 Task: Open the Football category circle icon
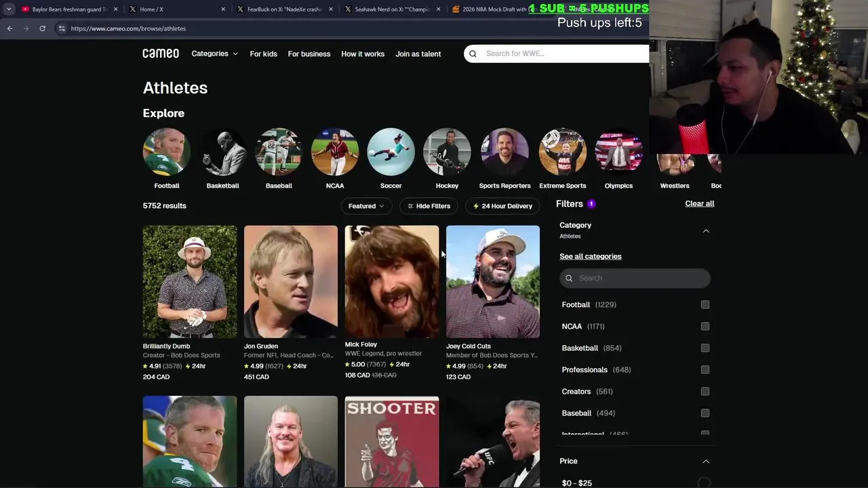pos(167,152)
